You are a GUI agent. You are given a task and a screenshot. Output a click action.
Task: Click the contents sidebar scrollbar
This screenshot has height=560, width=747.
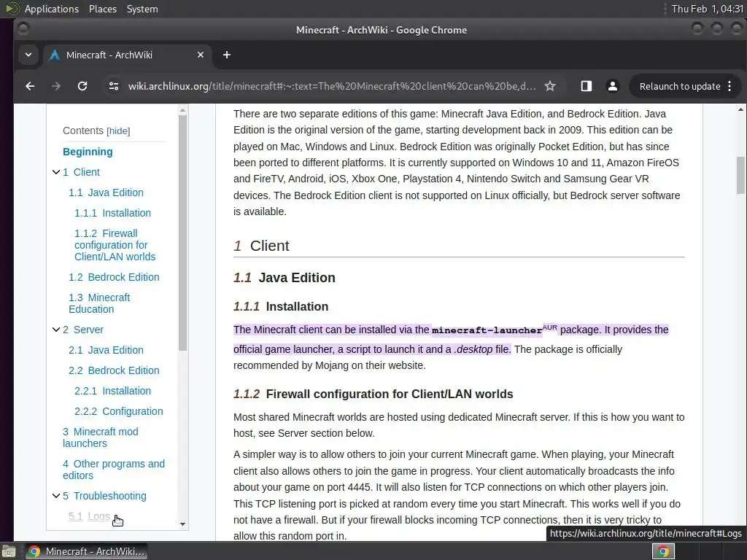pos(182,233)
